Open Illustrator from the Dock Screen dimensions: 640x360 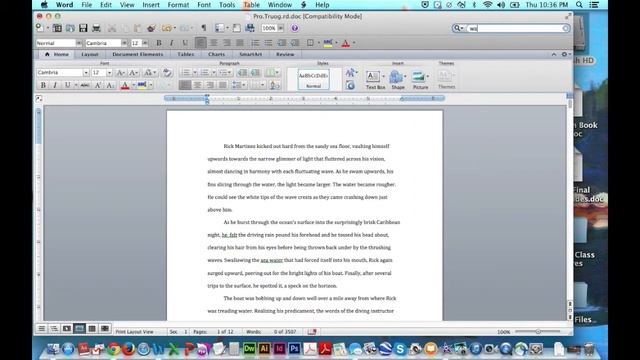pyautogui.click(x=264, y=349)
